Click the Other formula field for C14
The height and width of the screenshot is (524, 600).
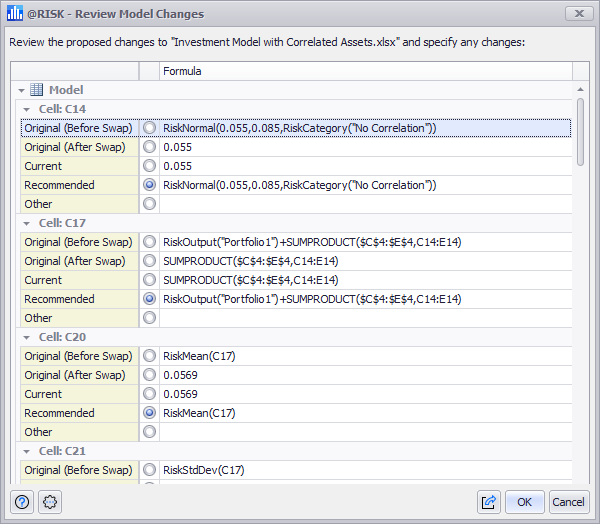[365, 204]
